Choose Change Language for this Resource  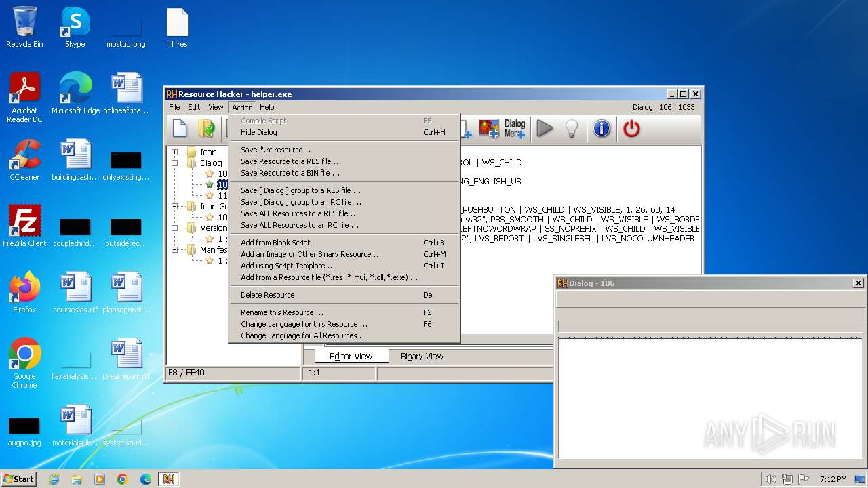344,324
